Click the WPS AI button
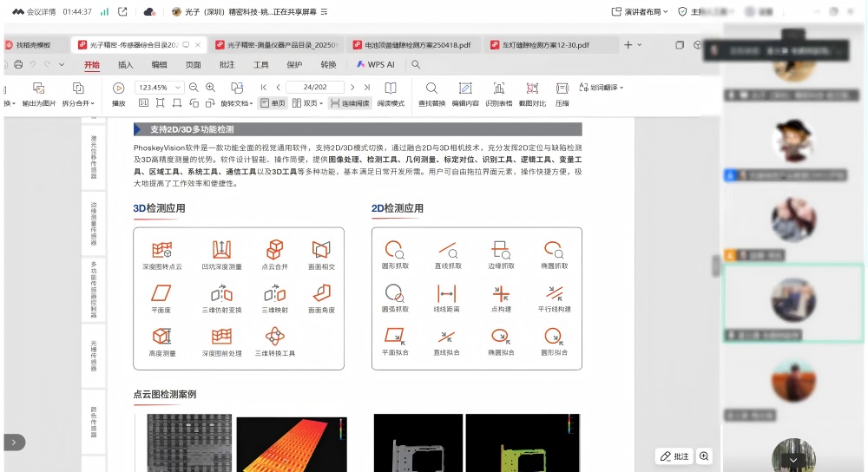This screenshot has height=472, width=868. click(376, 65)
